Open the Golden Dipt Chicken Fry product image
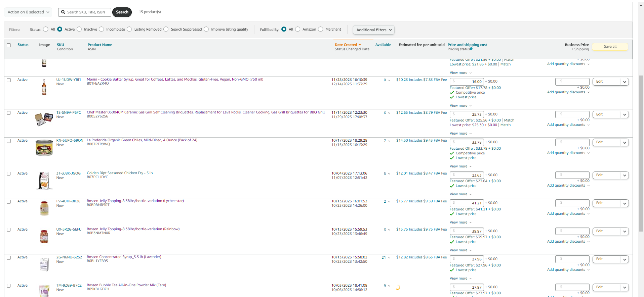Screen dimensions: 644x297 click(44, 181)
